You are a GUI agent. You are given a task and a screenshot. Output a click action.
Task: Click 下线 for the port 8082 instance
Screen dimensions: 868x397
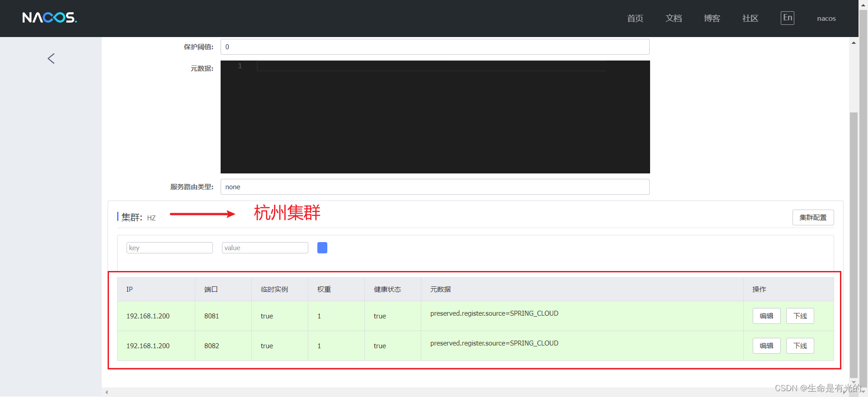[x=800, y=346]
